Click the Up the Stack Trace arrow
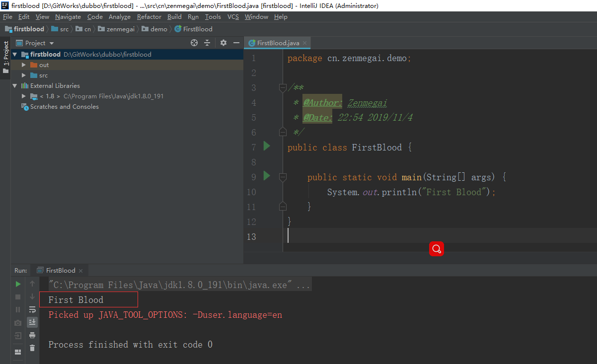This screenshot has height=364, width=597. (x=32, y=284)
